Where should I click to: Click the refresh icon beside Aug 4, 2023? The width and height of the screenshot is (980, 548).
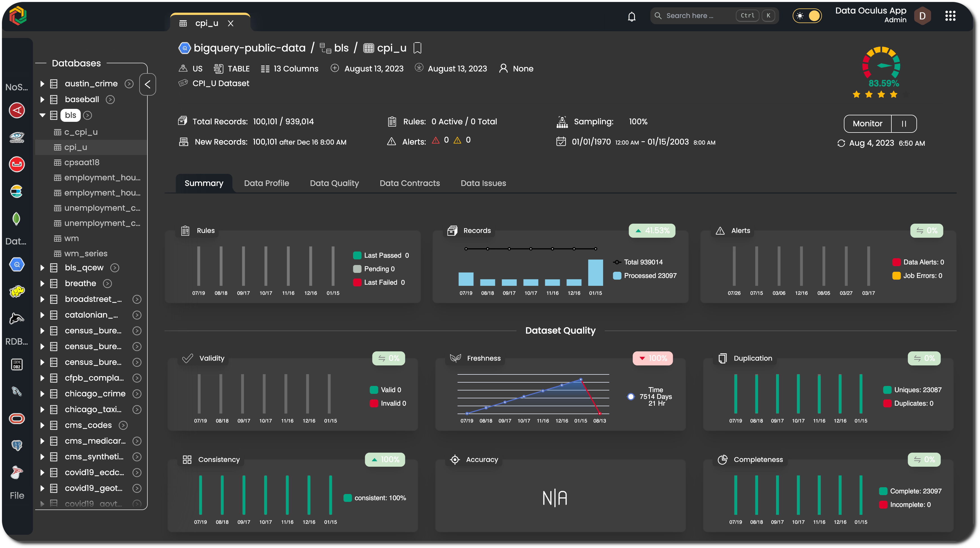841,143
